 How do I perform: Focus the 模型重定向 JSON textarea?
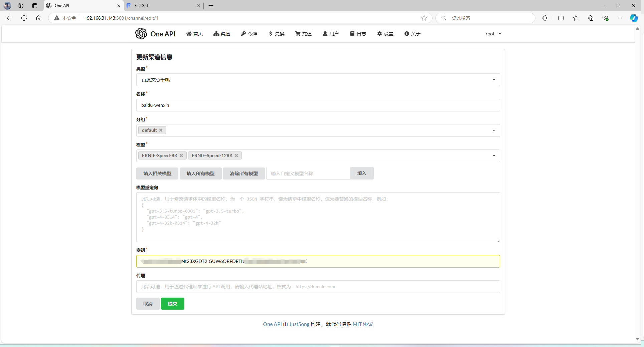pyautogui.click(x=318, y=217)
